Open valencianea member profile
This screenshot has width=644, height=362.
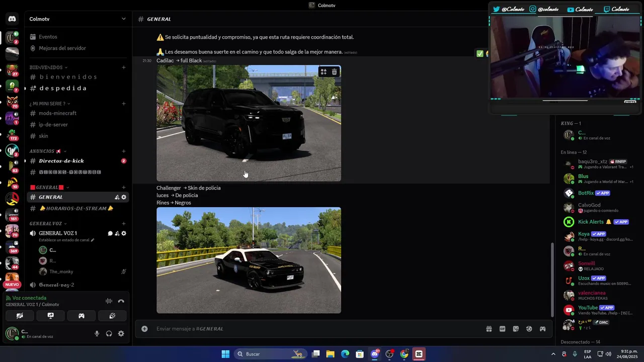(x=599, y=295)
